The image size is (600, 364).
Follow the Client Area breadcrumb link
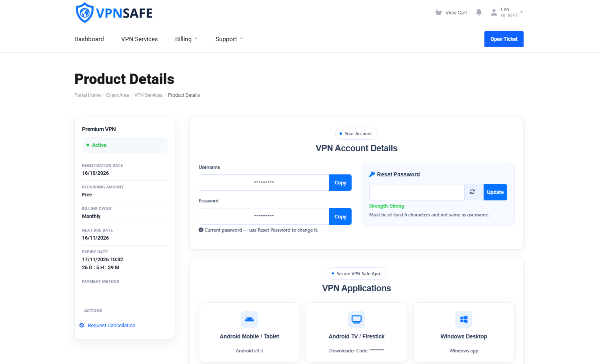(118, 95)
